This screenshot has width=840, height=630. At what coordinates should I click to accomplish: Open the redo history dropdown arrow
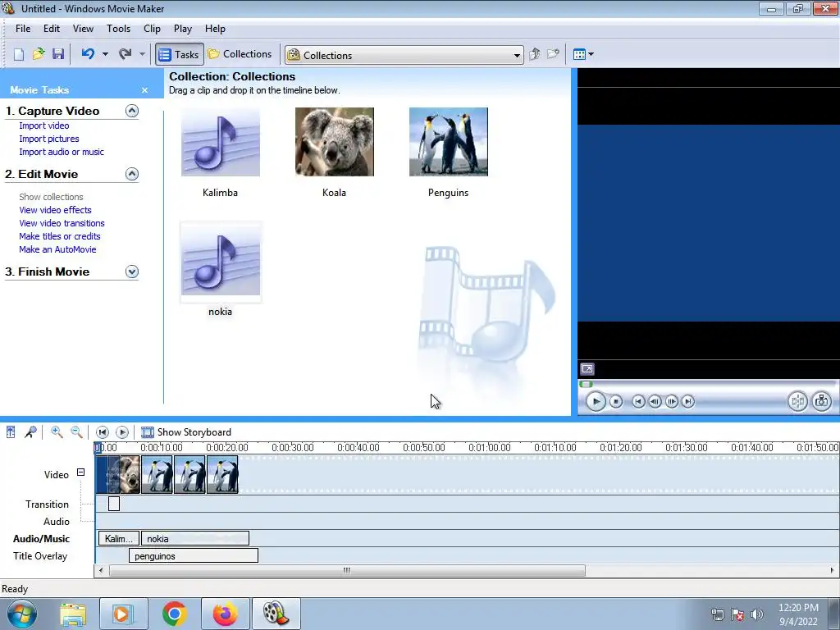click(x=142, y=54)
